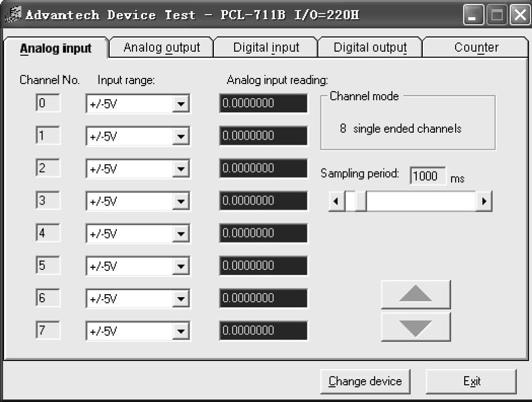Select the Counter tab
This screenshot has width=532, height=402.
476,48
